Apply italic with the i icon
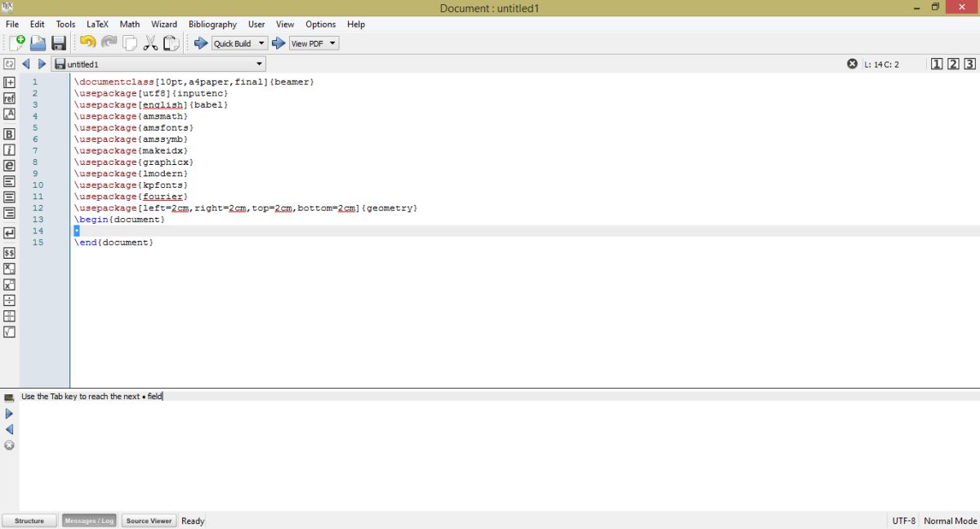Image resolution: width=980 pixels, height=529 pixels. coord(10,149)
